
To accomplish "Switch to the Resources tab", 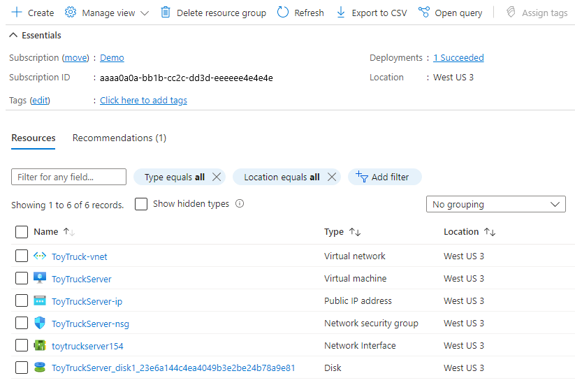I will point(34,138).
